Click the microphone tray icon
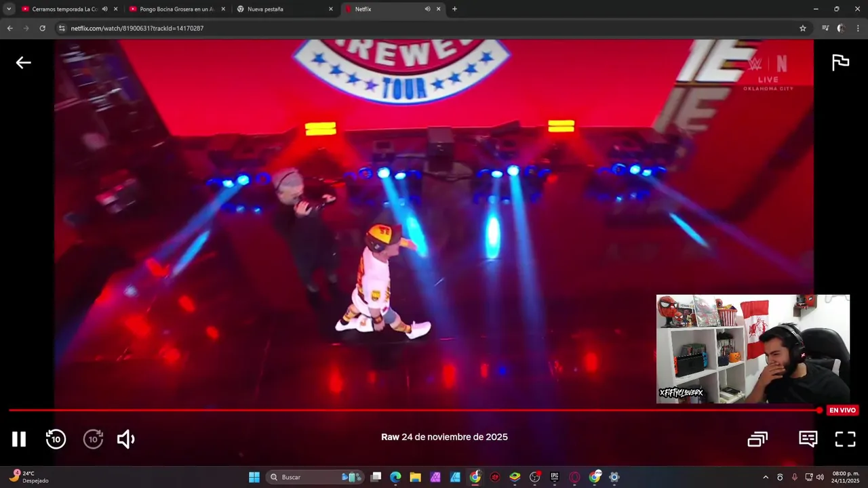The height and width of the screenshot is (488, 868). click(794, 477)
